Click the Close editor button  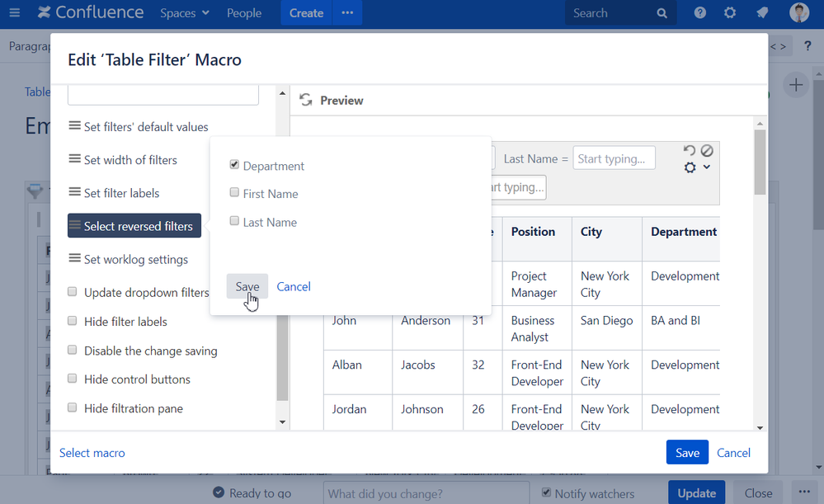[758, 493]
